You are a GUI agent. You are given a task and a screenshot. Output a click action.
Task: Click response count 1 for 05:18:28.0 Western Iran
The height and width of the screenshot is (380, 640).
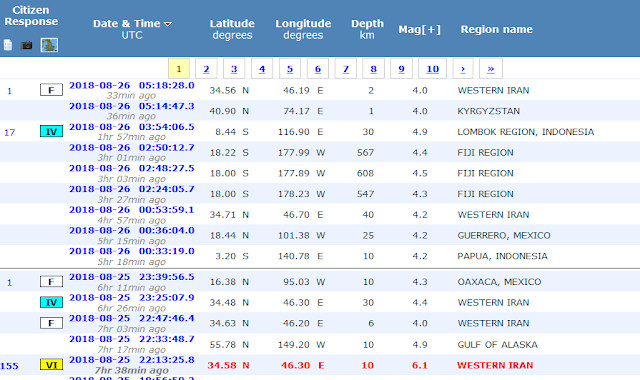click(x=9, y=91)
